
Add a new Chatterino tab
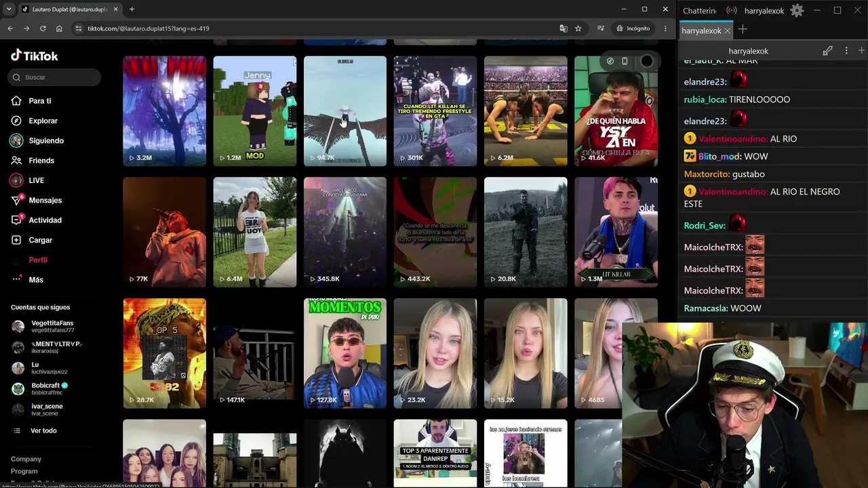pyautogui.click(x=743, y=30)
